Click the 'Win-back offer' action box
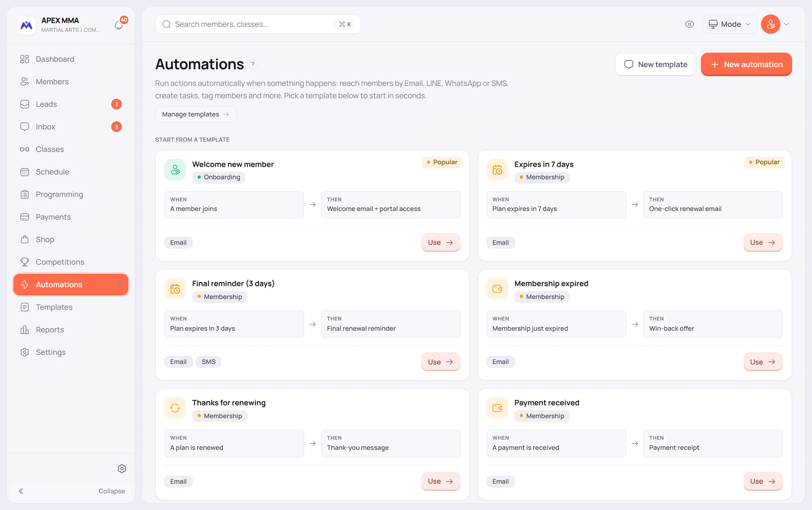 pos(713,324)
